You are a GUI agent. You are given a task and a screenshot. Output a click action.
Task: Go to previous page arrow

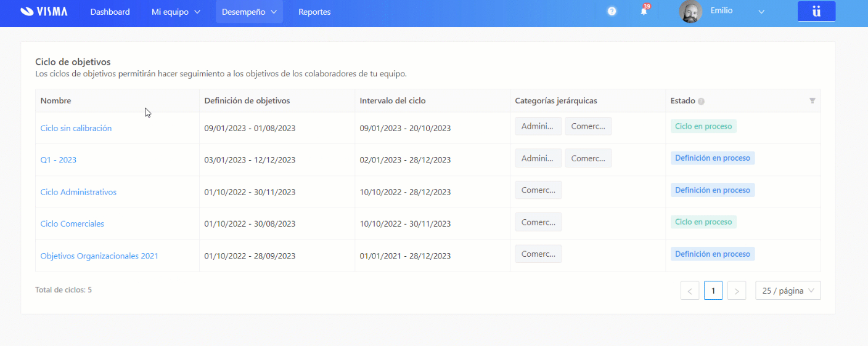[x=690, y=291]
